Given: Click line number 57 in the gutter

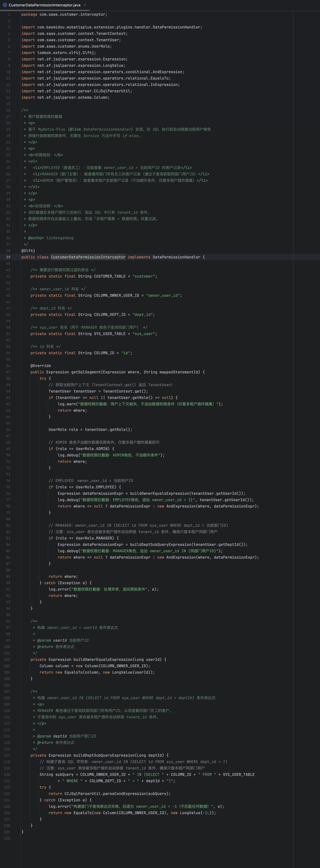Looking at the screenshot, I should (8, 373).
